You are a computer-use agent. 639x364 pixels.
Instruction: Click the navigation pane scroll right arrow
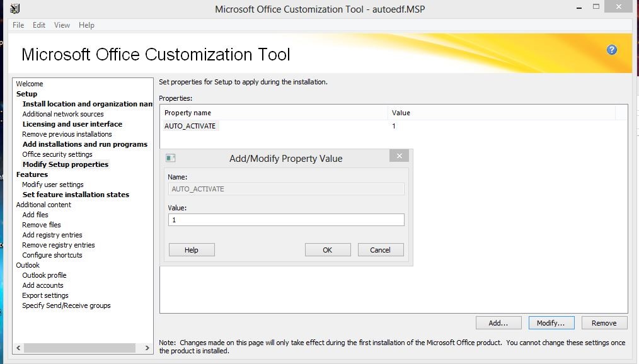[x=147, y=348]
